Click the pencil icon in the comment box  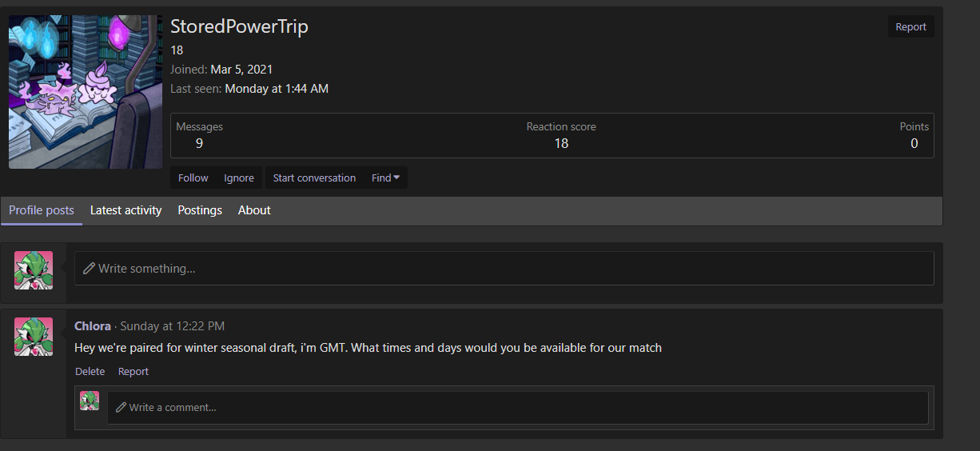122,407
